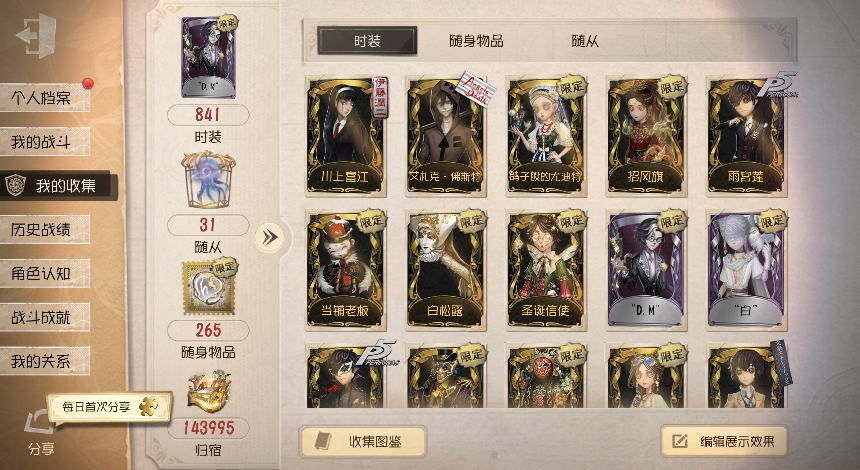Expand the panel with double-arrow button

269,237
